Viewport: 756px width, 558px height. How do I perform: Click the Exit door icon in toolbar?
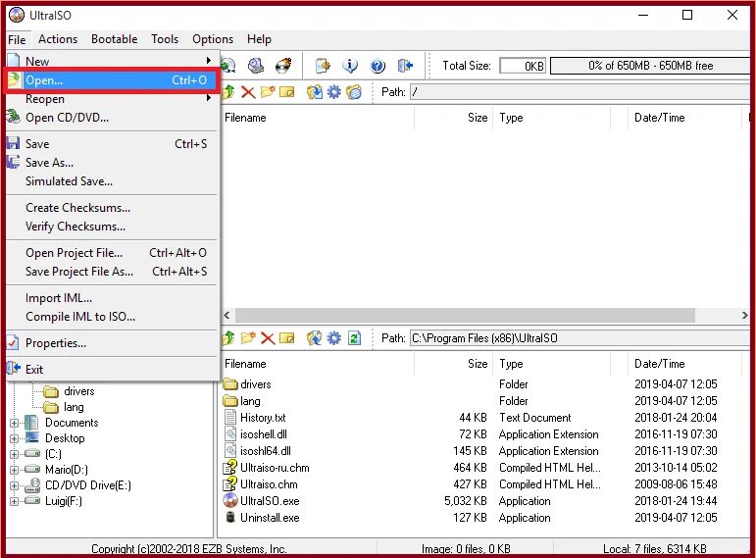point(405,66)
